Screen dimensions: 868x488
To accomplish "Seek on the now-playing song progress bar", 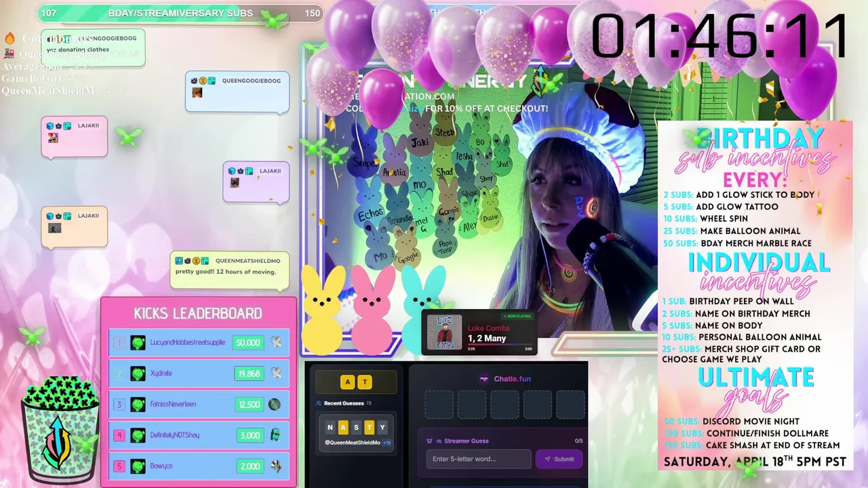I will pyautogui.click(x=500, y=344).
